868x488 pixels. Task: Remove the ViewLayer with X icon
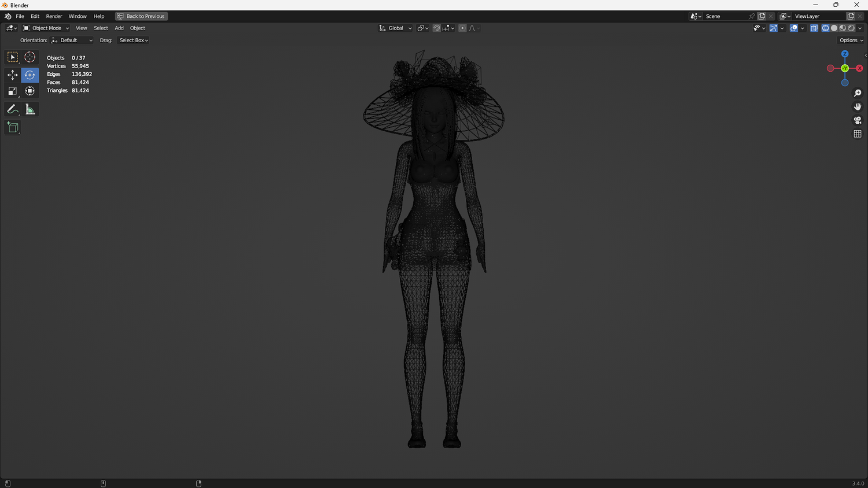(860, 16)
